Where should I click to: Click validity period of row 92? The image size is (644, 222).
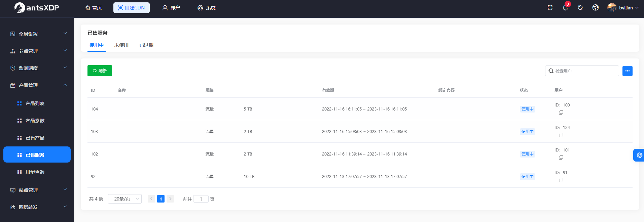tap(364, 176)
